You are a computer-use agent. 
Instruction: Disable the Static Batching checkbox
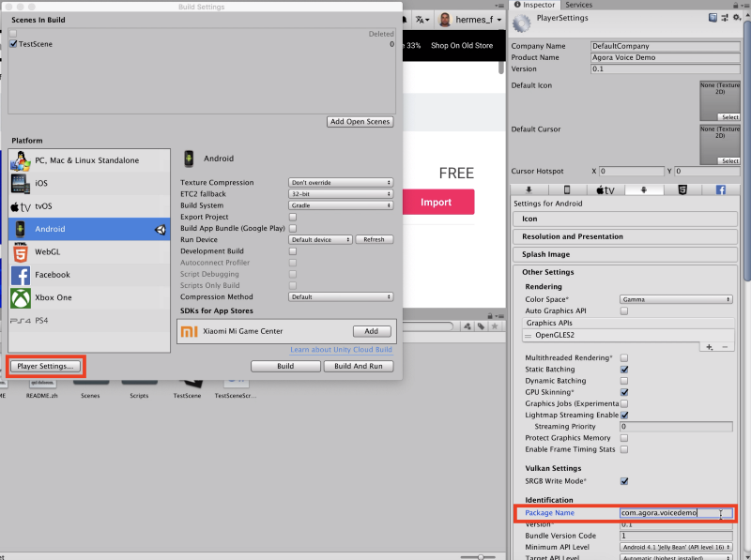(x=624, y=370)
